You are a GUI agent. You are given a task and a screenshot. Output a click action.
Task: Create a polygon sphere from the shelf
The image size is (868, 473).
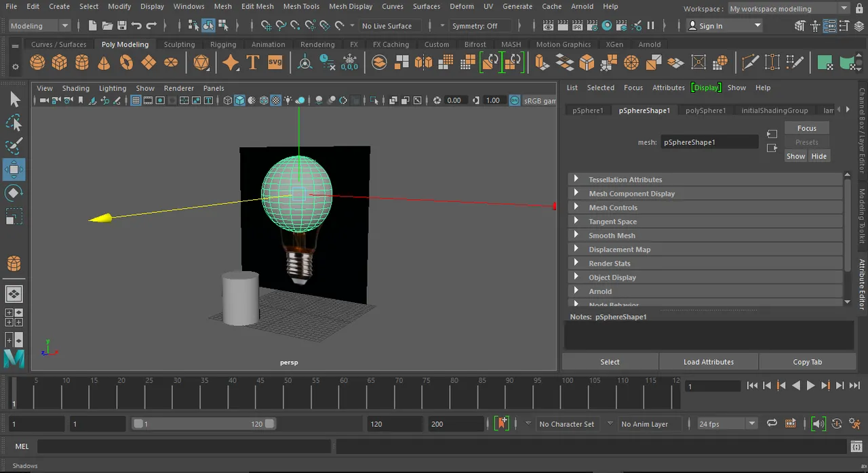point(37,63)
